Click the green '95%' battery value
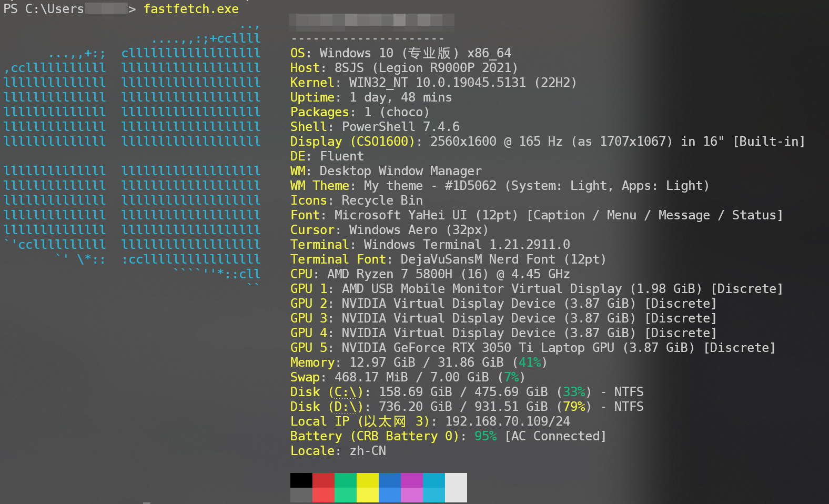Screen dimensions: 829x504 click(x=486, y=436)
